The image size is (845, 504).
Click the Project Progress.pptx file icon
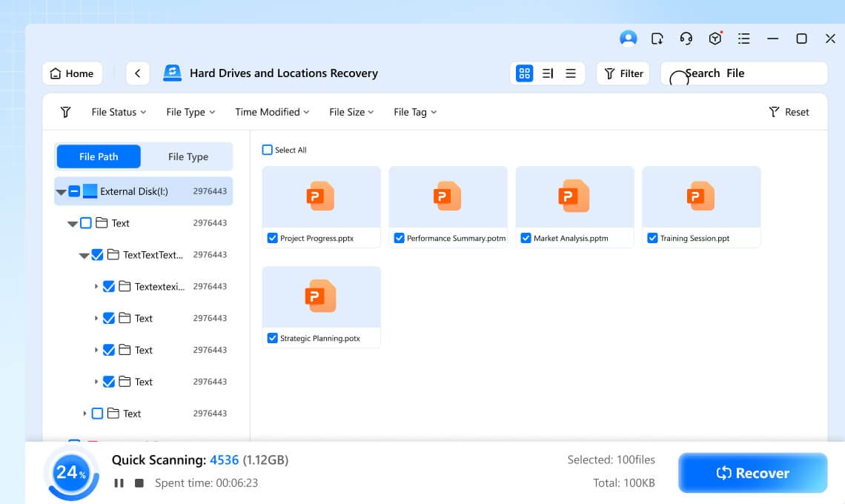pyautogui.click(x=321, y=196)
